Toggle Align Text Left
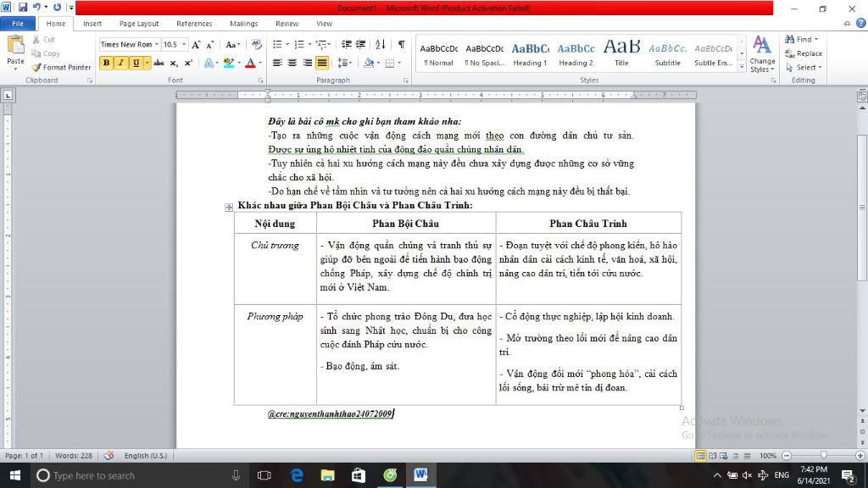 [277, 63]
